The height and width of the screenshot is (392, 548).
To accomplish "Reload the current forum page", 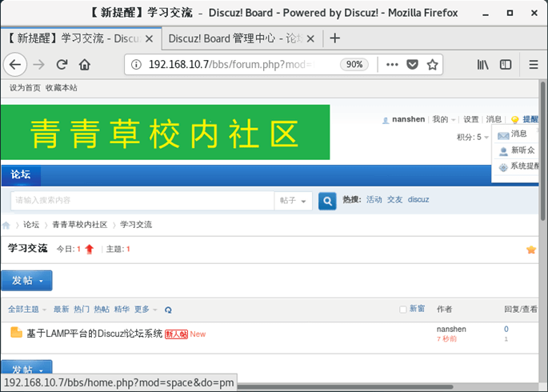I will [x=62, y=65].
